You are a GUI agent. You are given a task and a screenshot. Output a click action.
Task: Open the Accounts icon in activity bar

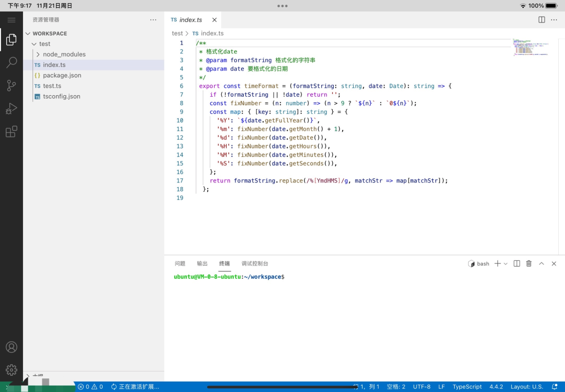pyautogui.click(x=11, y=347)
